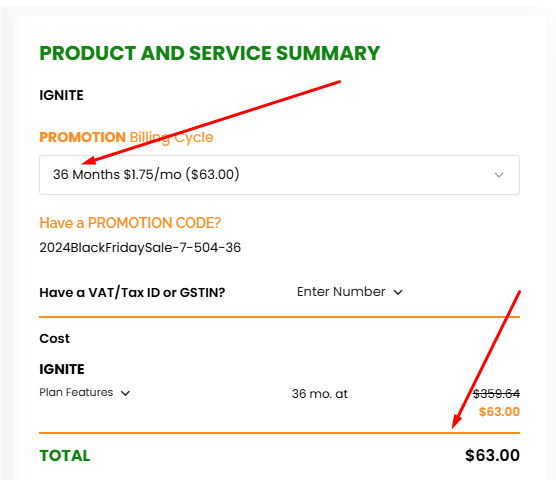Open the 36 Months billing cycle dropdown
Image resolution: width=556 pixels, height=480 pixels.
[279, 175]
